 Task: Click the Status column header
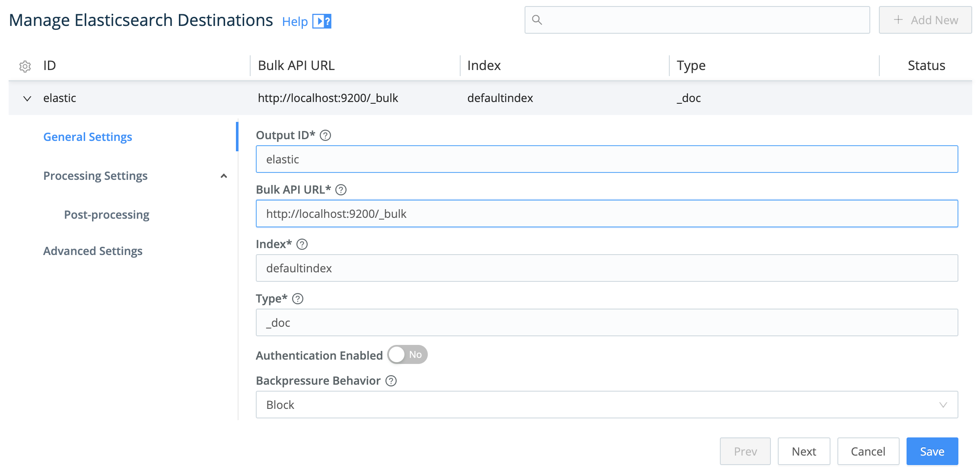[x=926, y=65]
